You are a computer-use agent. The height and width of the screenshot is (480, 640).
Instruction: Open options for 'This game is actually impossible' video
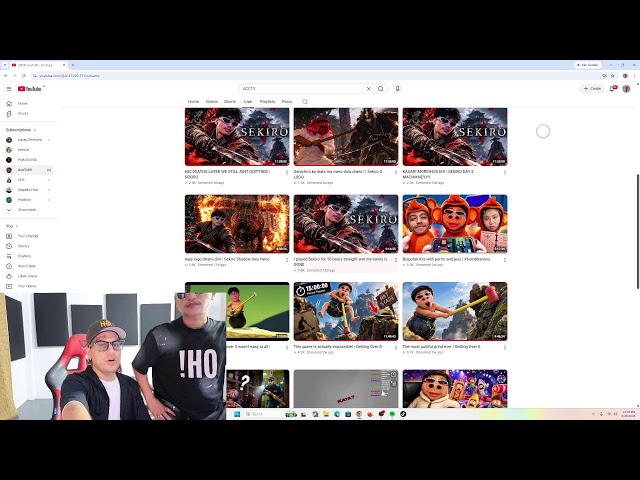pos(396,347)
